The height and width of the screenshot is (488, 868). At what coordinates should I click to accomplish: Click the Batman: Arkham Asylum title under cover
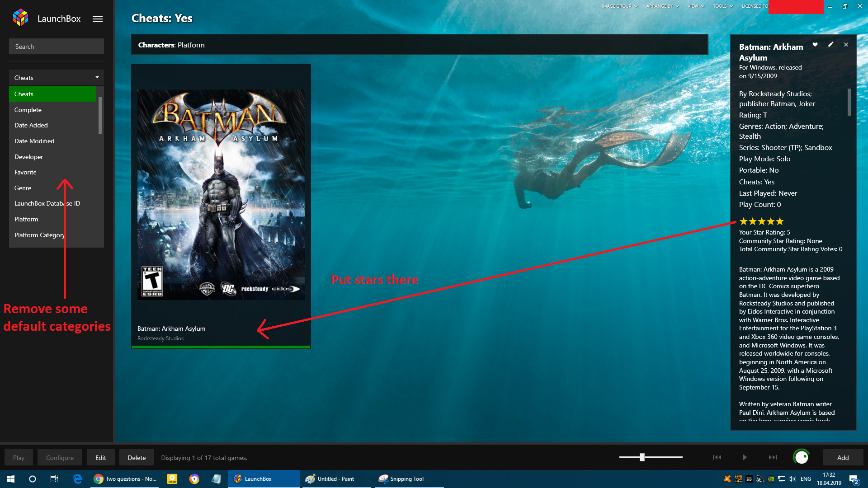pos(171,328)
